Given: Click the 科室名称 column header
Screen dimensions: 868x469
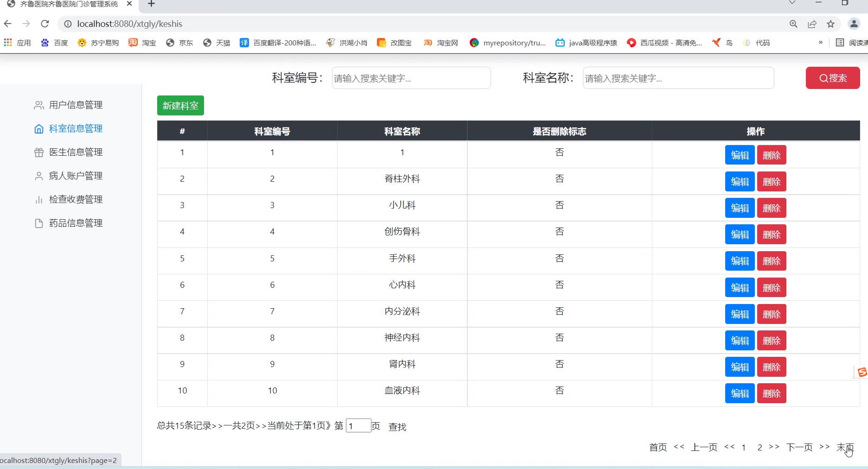Looking at the screenshot, I should 402,131.
